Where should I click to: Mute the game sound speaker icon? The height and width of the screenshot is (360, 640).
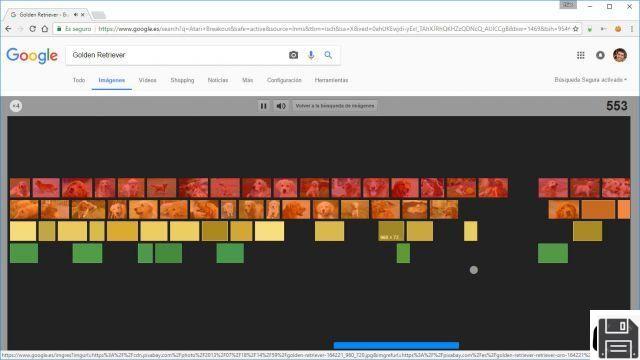coord(281,106)
